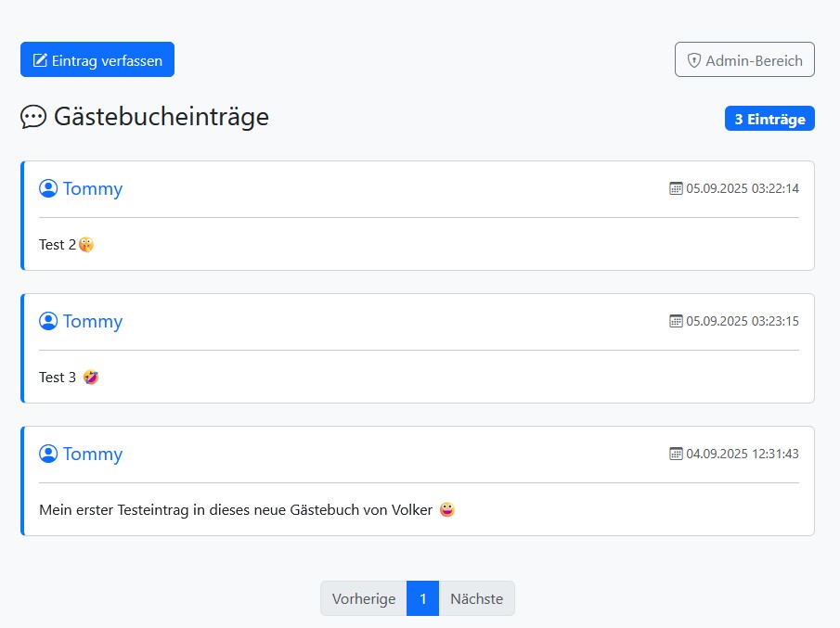Open the 'Eintrag verfassen' form
Image resolution: width=840 pixels, height=628 pixels.
[x=97, y=60]
